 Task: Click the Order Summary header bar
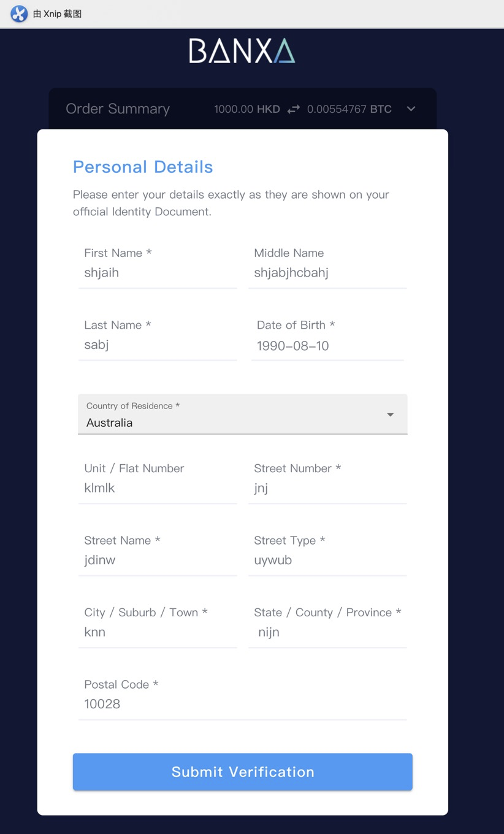pos(135,109)
